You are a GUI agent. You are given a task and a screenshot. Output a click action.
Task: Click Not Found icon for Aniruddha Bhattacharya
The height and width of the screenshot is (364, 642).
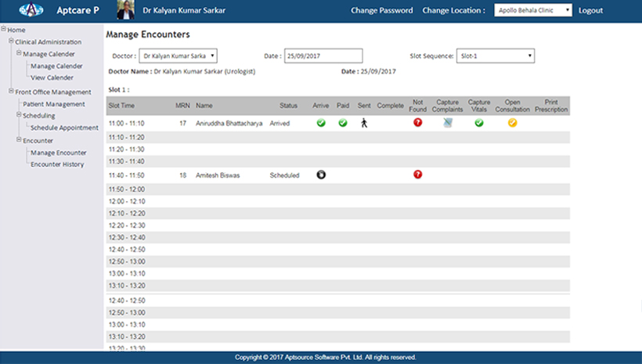point(417,123)
